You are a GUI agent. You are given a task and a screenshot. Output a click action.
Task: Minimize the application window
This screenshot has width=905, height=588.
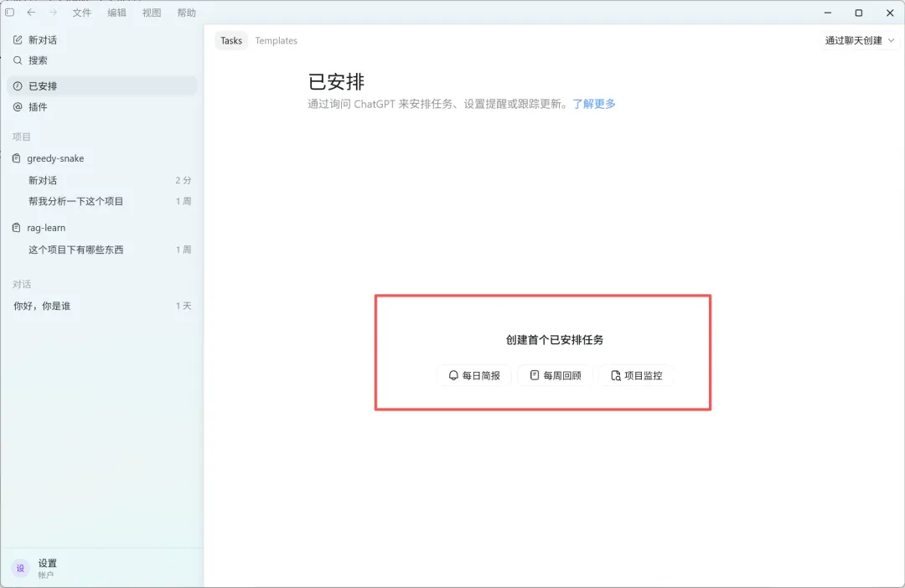click(828, 13)
